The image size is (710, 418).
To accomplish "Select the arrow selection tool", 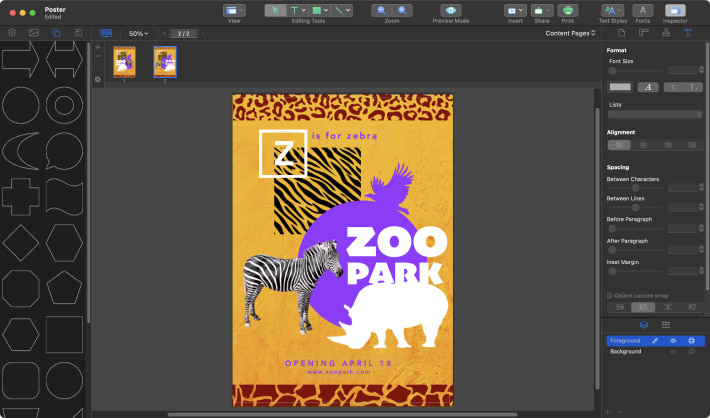I will (275, 10).
